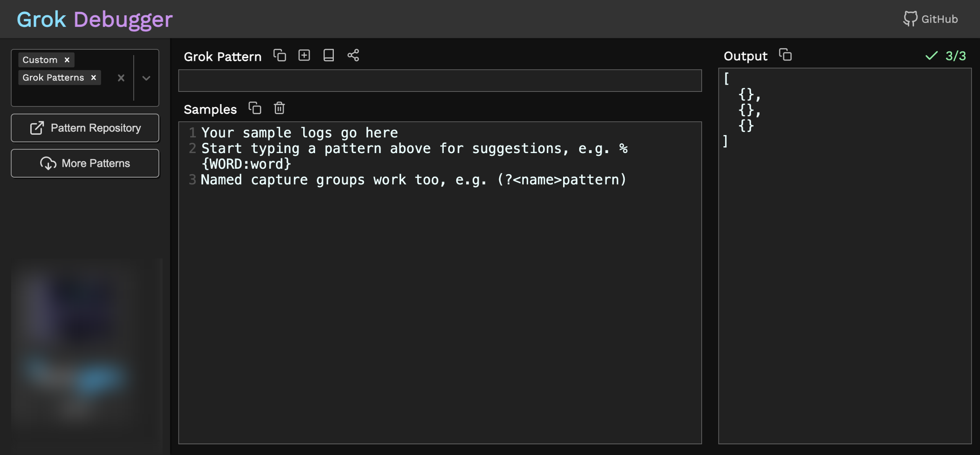The height and width of the screenshot is (455, 980).
Task: Copy the Grok Pattern to clipboard
Action: pos(279,55)
